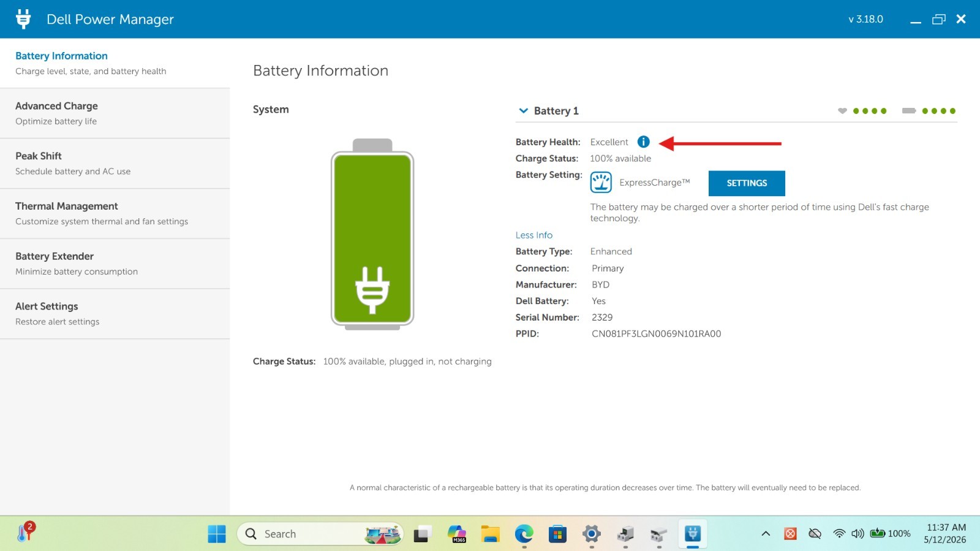The image size is (980, 551).
Task: Switch to Dell Power Manager taskbar icon
Action: point(693,533)
